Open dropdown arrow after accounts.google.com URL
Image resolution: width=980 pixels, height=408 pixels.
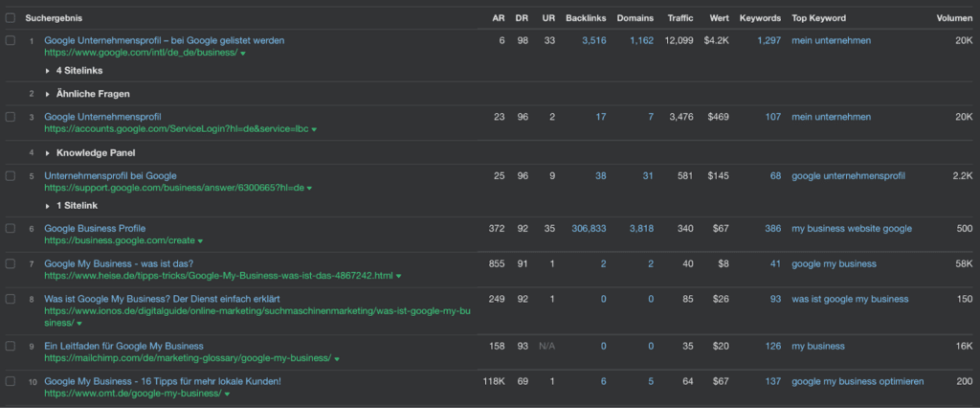click(x=314, y=129)
